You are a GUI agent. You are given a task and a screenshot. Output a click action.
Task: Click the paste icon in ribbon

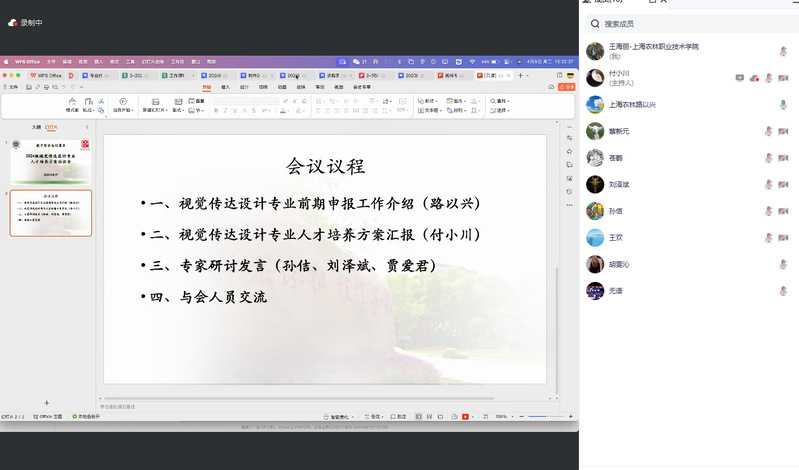coord(88,103)
